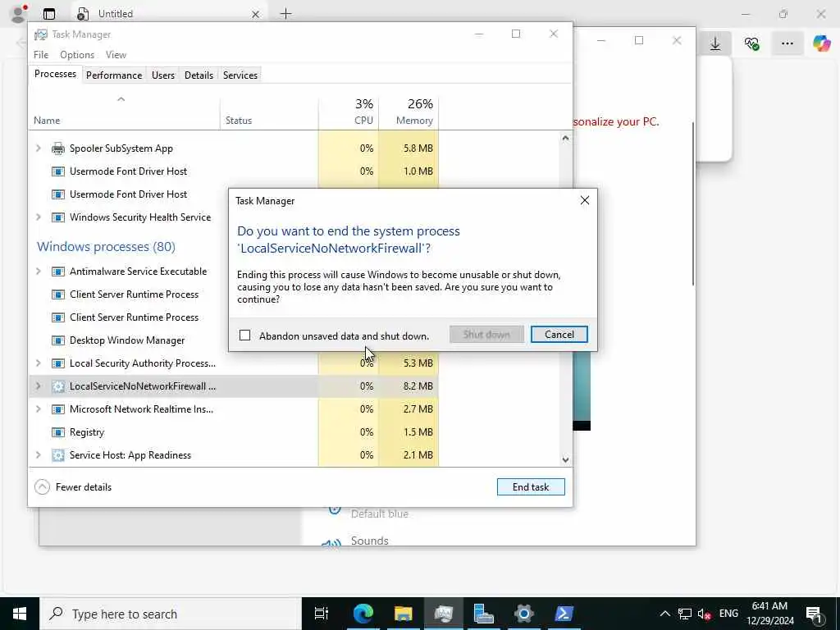Image resolution: width=840 pixels, height=630 pixels.
Task: Click the fewer details chevron icon
Action: click(x=42, y=487)
